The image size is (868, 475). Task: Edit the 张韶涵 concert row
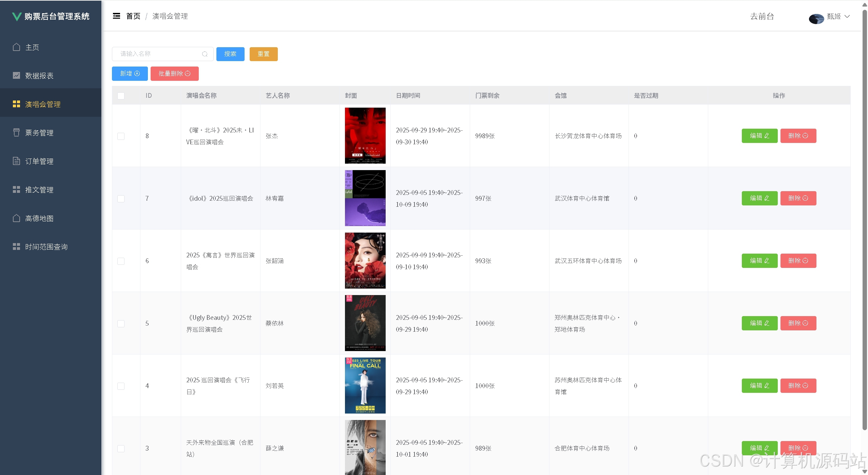pos(759,261)
